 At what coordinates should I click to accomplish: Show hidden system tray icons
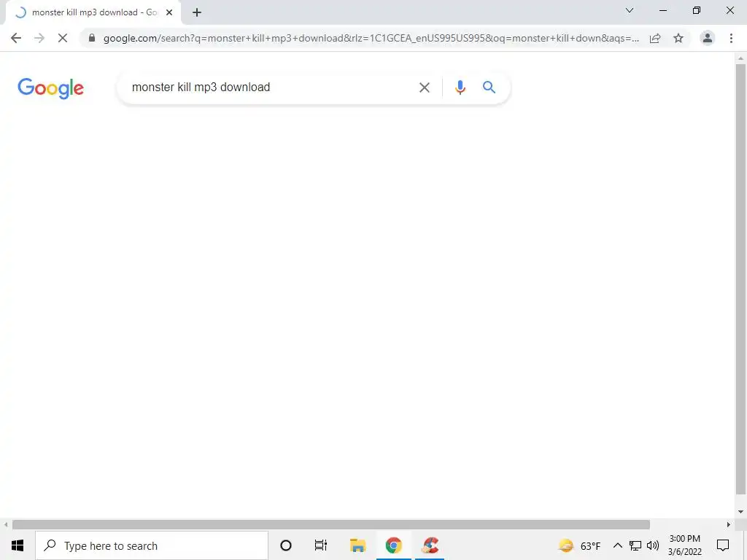pyautogui.click(x=617, y=545)
